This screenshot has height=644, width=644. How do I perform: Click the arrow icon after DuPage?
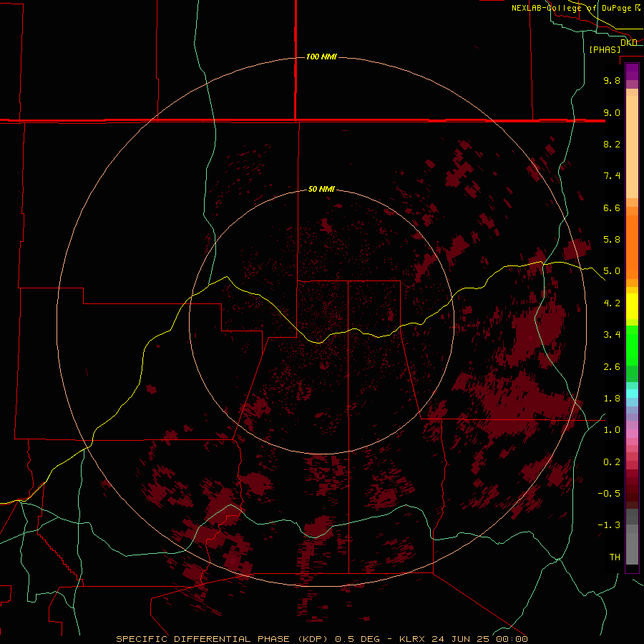[x=638, y=7]
